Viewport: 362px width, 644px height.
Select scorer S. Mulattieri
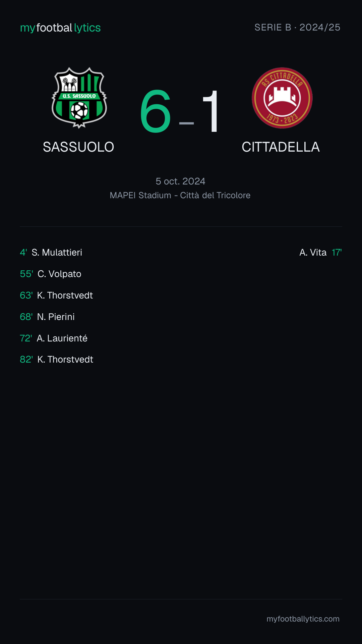click(57, 252)
